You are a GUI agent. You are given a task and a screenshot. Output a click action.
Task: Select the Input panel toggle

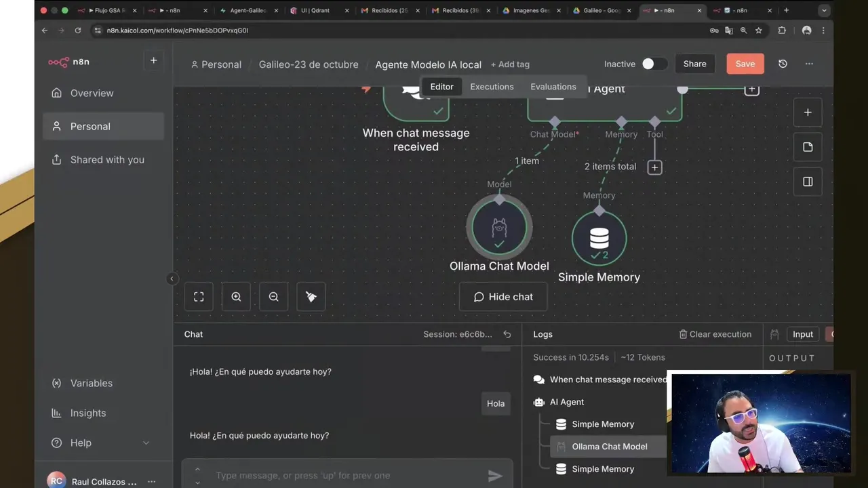tap(803, 334)
